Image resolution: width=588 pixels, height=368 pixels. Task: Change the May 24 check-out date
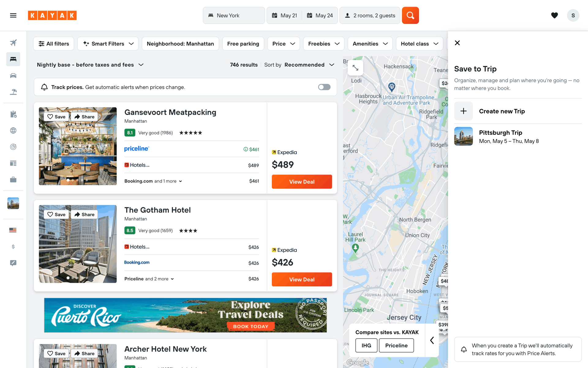(x=320, y=15)
